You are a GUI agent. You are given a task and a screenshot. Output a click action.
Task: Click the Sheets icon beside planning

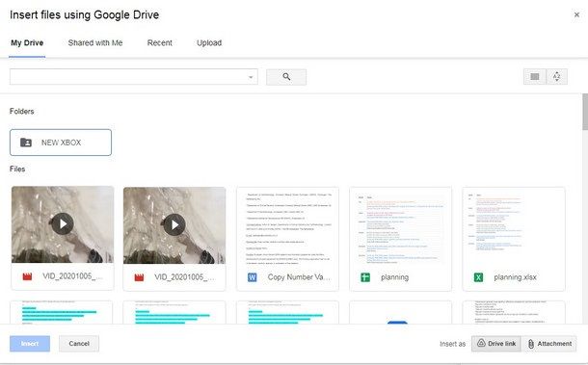tap(365, 277)
